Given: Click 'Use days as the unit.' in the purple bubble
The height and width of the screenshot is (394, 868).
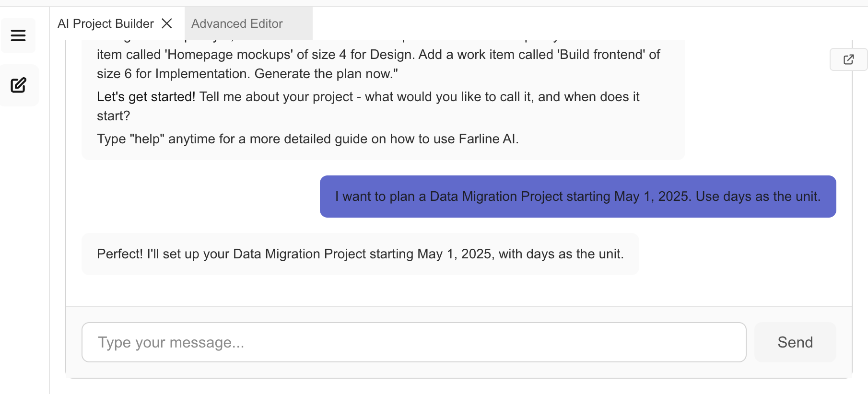Looking at the screenshot, I should coord(758,197).
